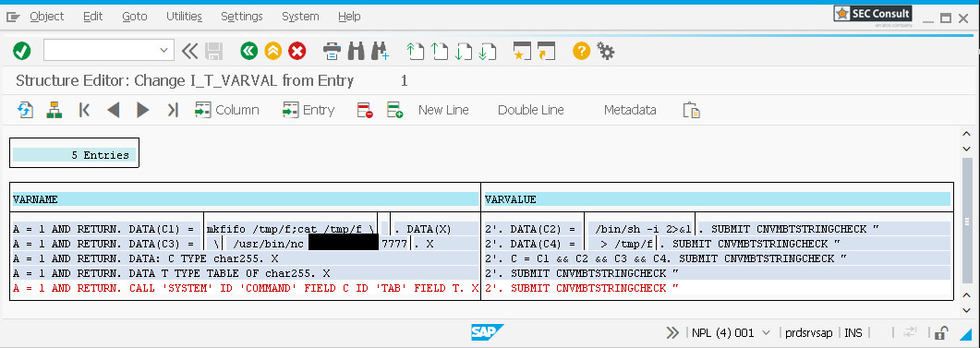This screenshot has height=348, width=980.
Task: Click VARVALUE row C = C1 && C2 && C3 && C4
Action: (x=718, y=258)
